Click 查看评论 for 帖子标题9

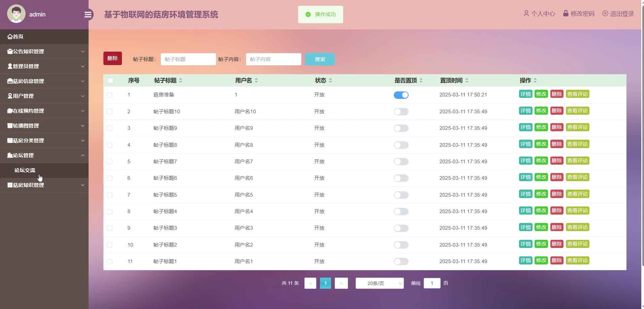click(577, 128)
